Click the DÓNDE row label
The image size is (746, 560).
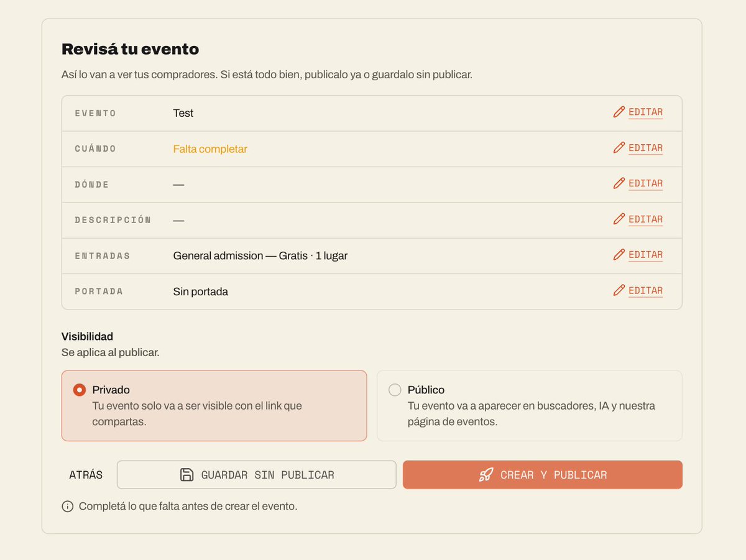[x=92, y=185]
